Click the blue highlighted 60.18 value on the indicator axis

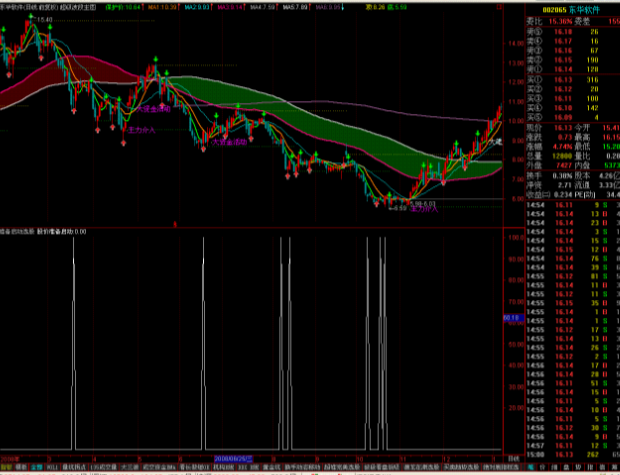point(514,318)
